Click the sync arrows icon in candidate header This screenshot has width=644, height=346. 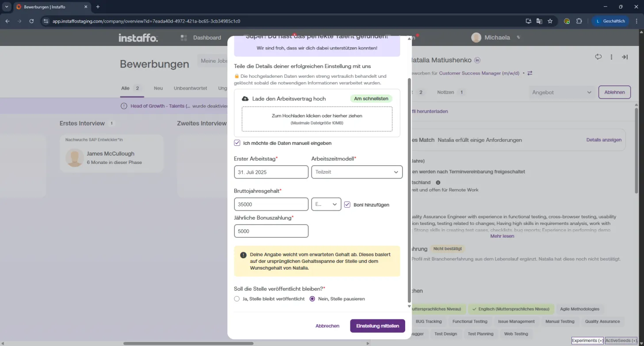click(x=598, y=57)
